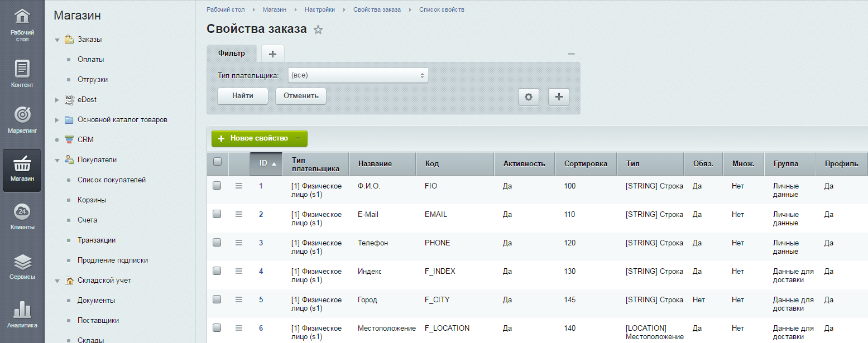
Task: Select all rows with header checkbox
Action: [x=217, y=162]
